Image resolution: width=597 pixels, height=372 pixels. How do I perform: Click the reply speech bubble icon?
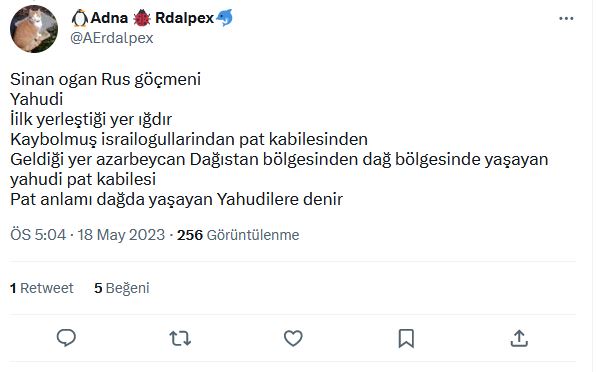coord(66,338)
